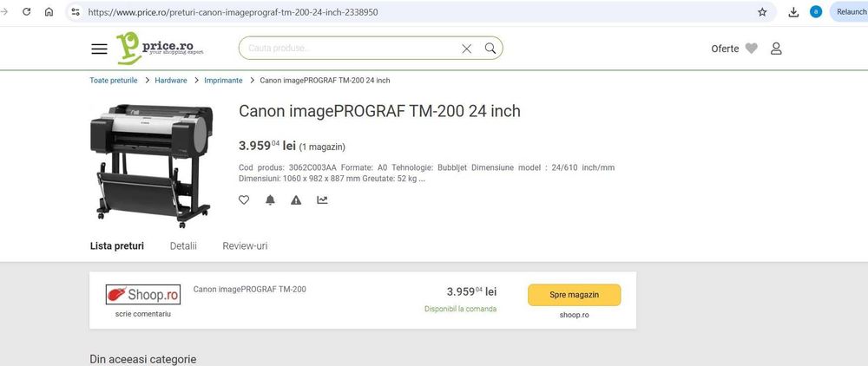Image resolution: width=868 pixels, height=366 pixels.
Task: Switch to the Review-uri tab
Action: click(x=245, y=246)
